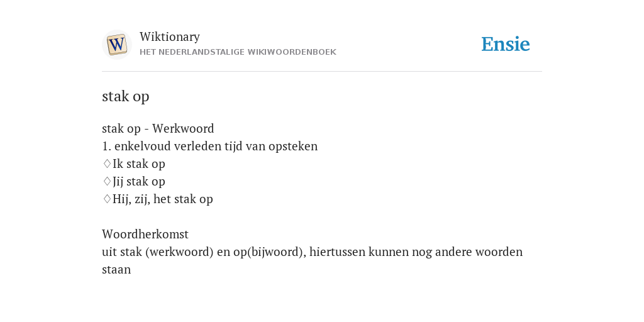Click the word 'opsteken' in the definition

(293, 147)
